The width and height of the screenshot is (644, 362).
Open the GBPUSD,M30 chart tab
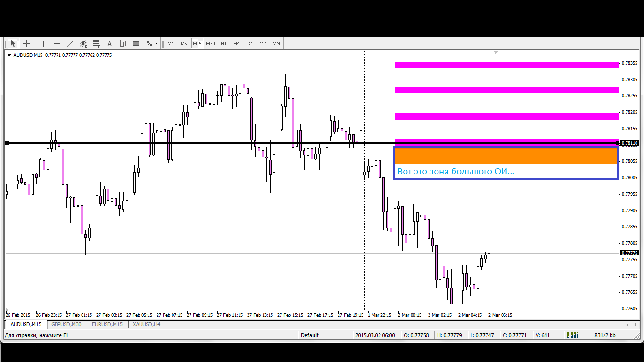(66, 324)
